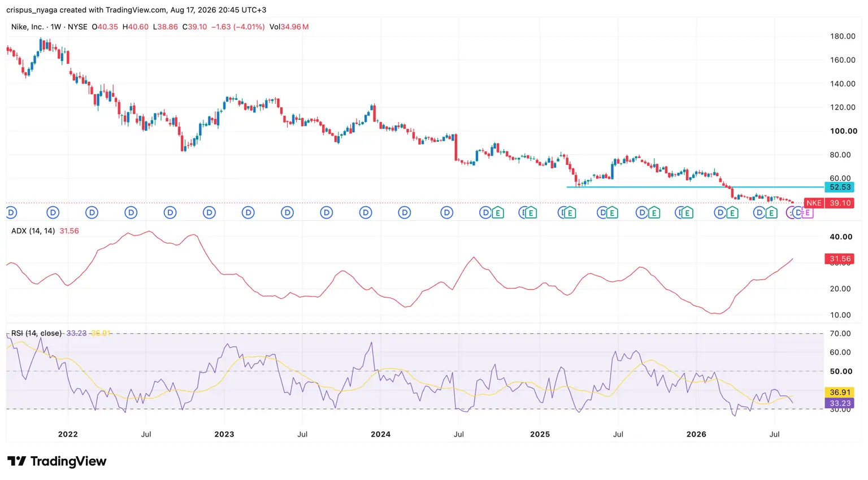Select the −1.63 (−4.01%) change value
Viewport: 868px width, 480px height.
pos(238,27)
